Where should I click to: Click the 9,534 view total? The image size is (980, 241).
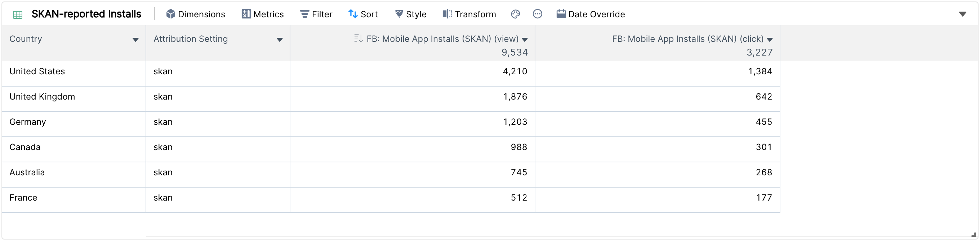515,53
